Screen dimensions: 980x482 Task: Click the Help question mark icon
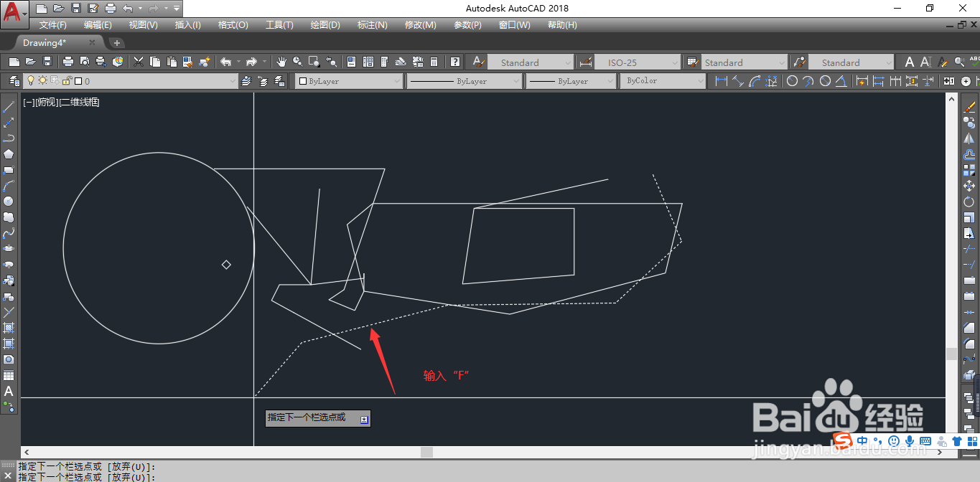454,62
